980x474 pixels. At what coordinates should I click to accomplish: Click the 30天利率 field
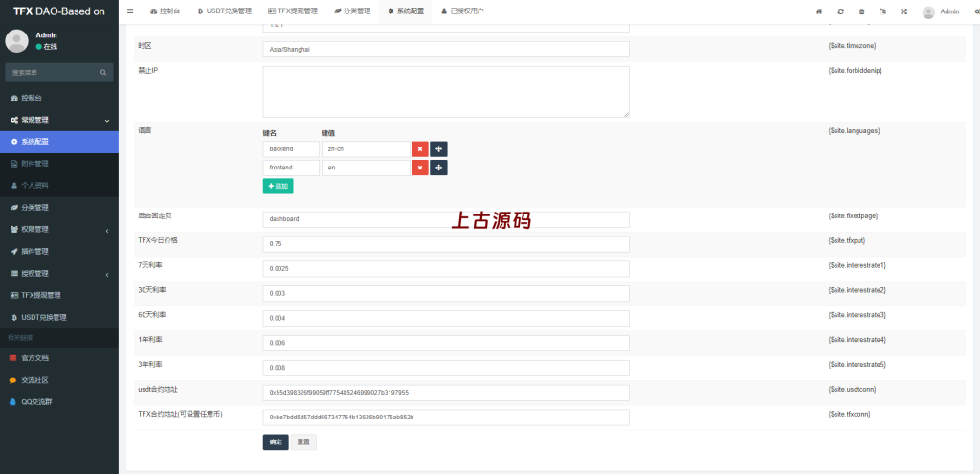pos(446,293)
